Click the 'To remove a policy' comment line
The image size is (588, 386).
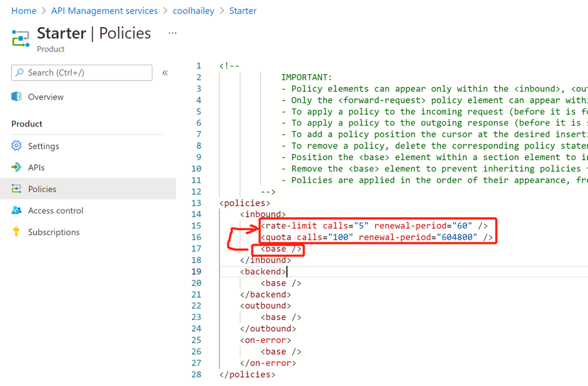(434, 146)
